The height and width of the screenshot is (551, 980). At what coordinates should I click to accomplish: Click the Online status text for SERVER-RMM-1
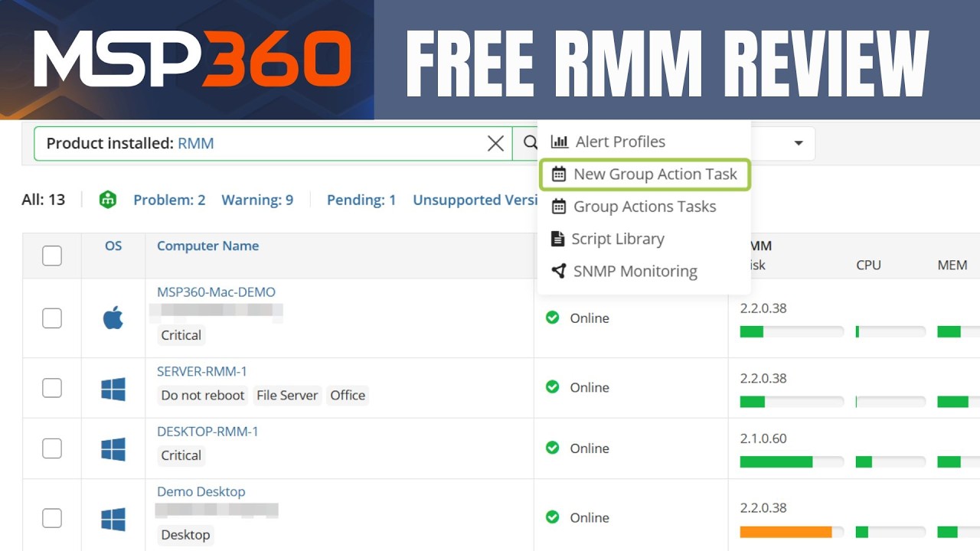click(590, 387)
